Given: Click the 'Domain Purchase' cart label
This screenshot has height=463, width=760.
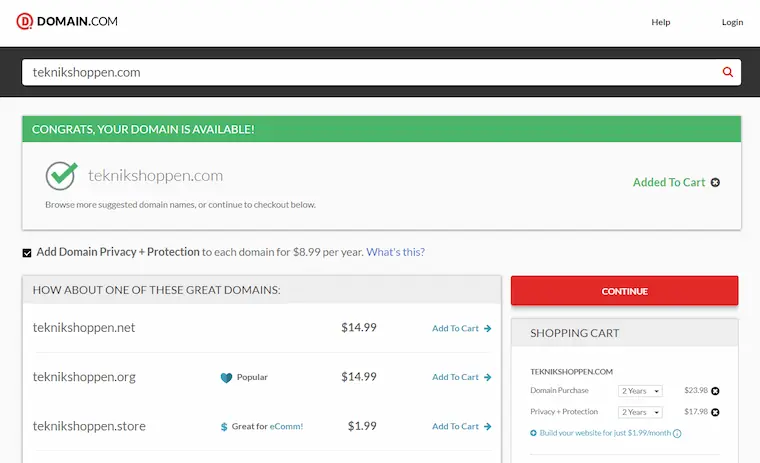Looking at the screenshot, I should click(x=559, y=390).
